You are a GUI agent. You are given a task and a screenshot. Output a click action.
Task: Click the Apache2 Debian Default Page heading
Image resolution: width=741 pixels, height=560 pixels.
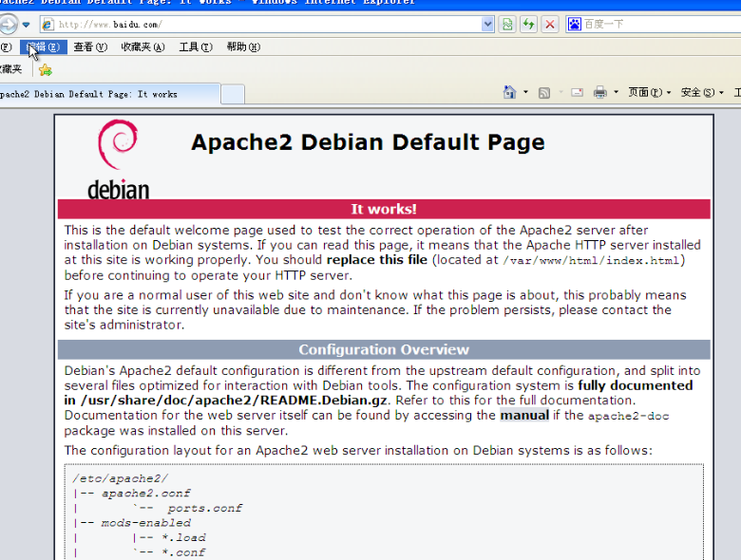click(368, 142)
